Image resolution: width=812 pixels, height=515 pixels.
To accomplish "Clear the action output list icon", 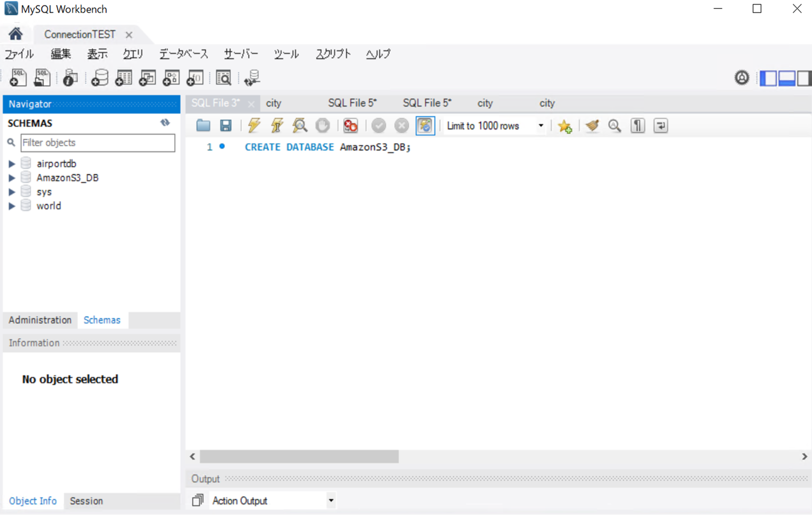I will coord(198,500).
